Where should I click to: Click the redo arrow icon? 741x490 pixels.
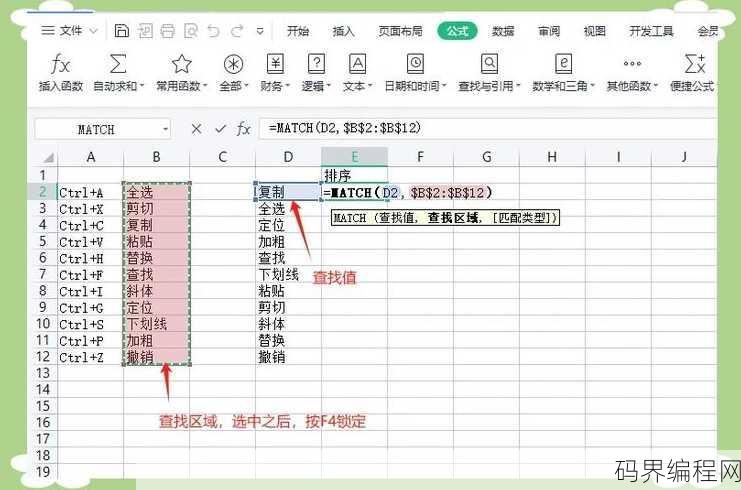237,31
